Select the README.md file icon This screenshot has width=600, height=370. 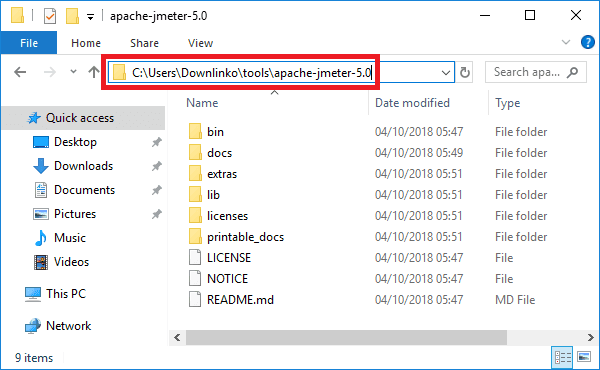[195, 299]
